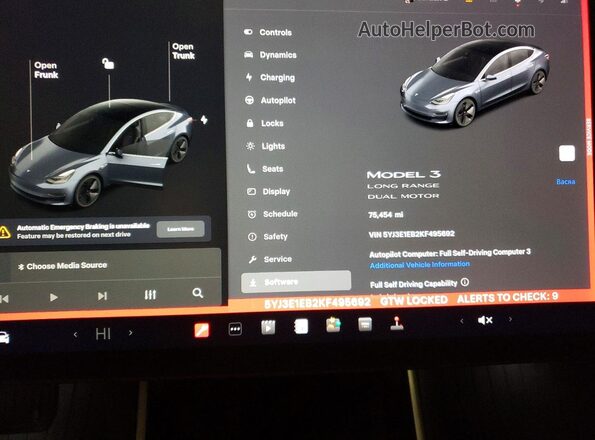Tap the HI temperature setting
Image resolution: width=595 pixels, height=440 pixels.
(x=103, y=334)
